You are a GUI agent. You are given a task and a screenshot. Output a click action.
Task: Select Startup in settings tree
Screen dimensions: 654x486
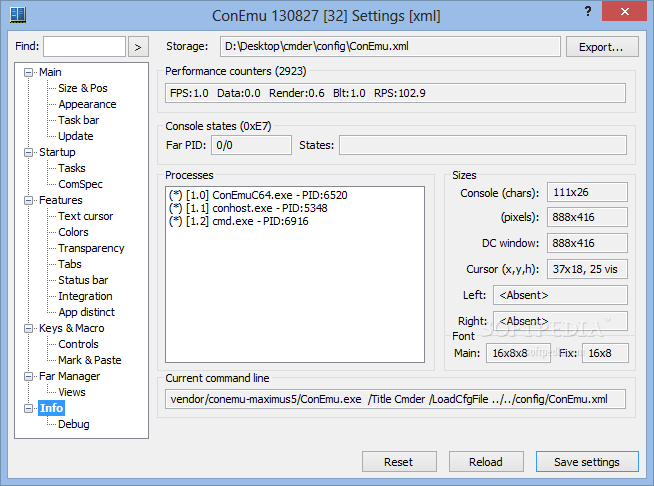57,152
